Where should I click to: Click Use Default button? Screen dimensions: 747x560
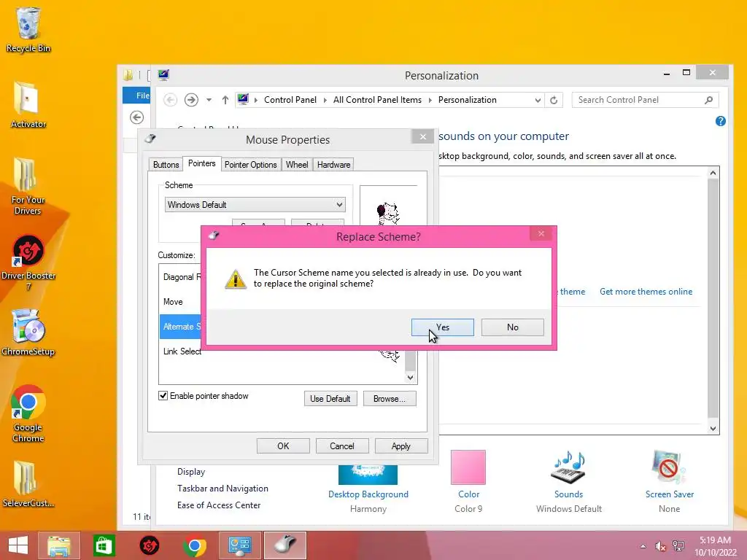coord(330,399)
